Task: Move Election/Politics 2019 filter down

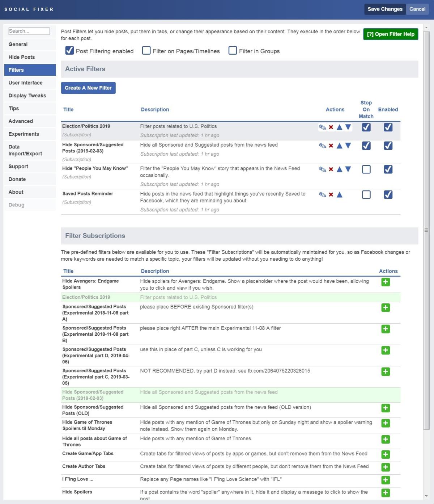Action: point(348,127)
